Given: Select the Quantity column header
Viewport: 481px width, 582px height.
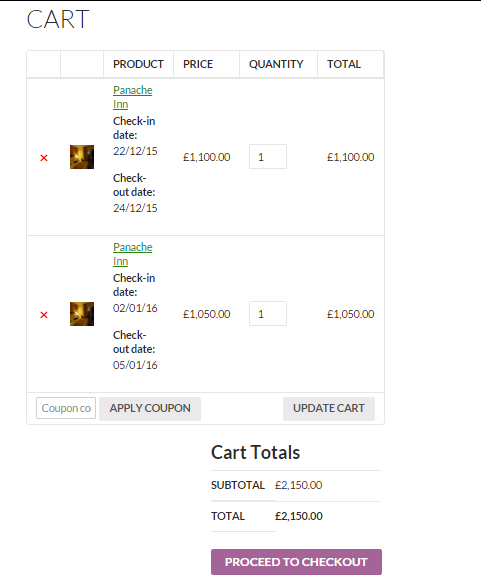Looking at the screenshot, I should pyautogui.click(x=276, y=64).
